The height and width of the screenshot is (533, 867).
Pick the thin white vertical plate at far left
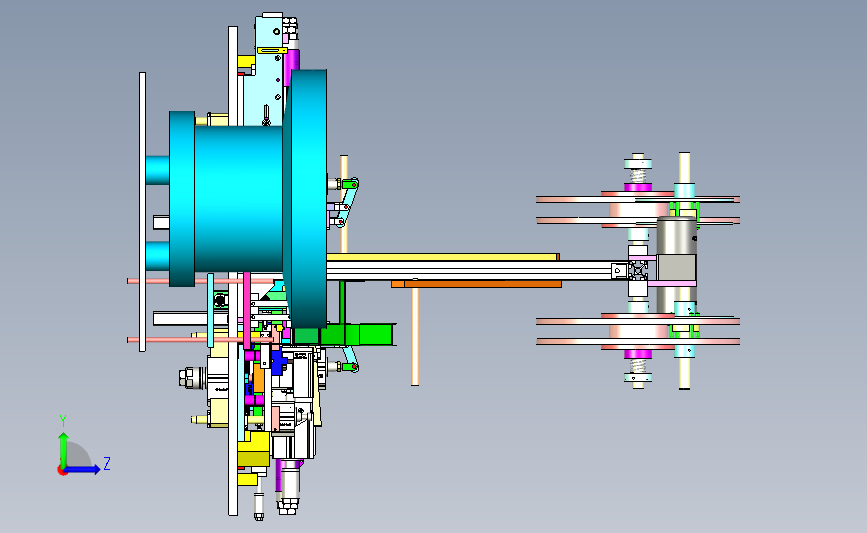[143, 212]
